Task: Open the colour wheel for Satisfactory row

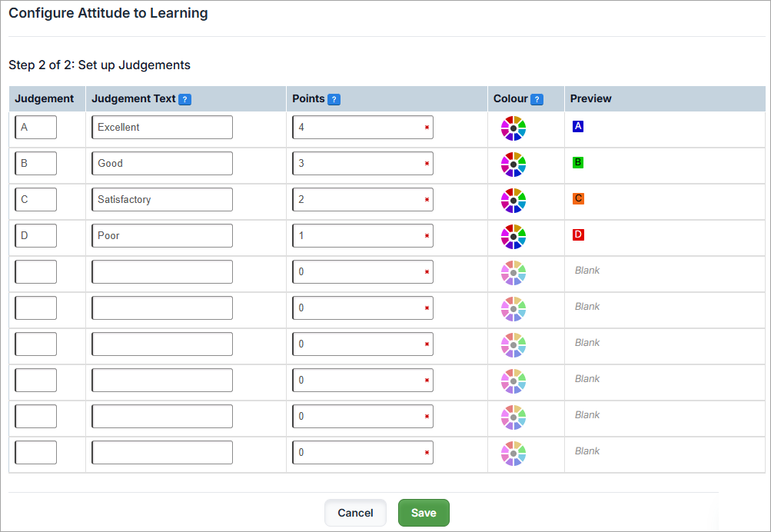Action: pos(513,201)
